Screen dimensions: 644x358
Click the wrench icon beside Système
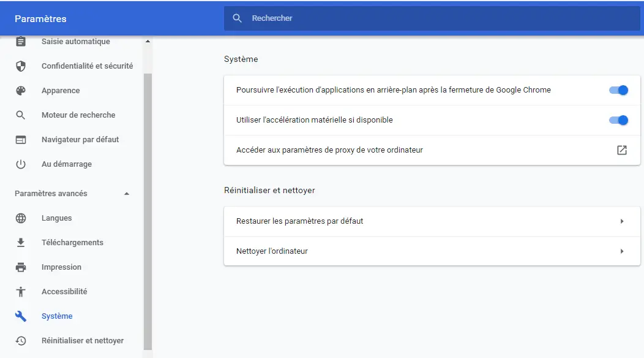[x=21, y=316]
